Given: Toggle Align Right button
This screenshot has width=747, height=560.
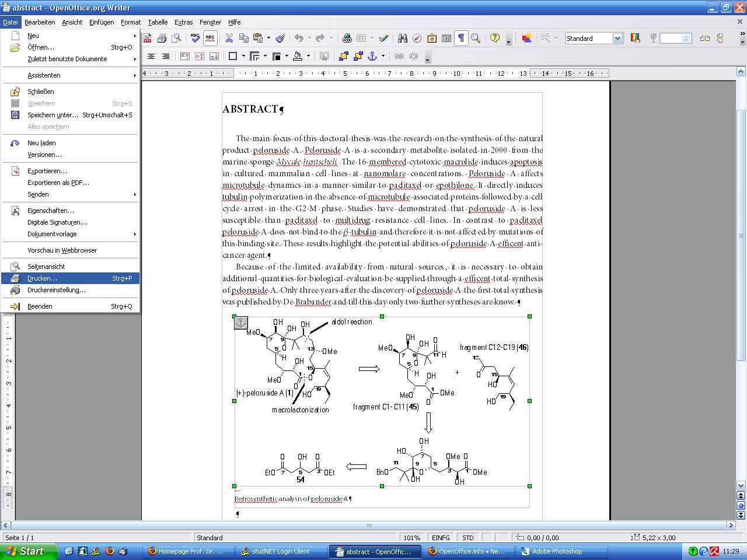Looking at the screenshot, I should (x=166, y=56).
